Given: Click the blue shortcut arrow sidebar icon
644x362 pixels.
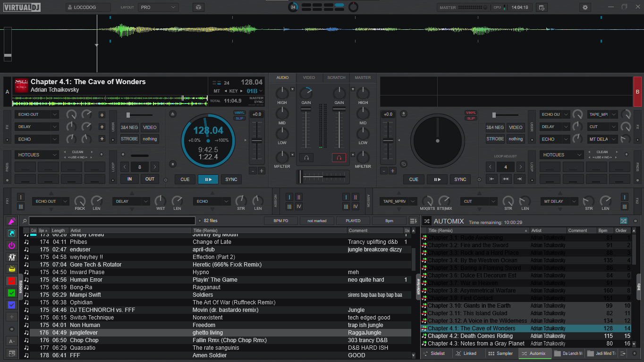Looking at the screenshot, I should point(12,233).
